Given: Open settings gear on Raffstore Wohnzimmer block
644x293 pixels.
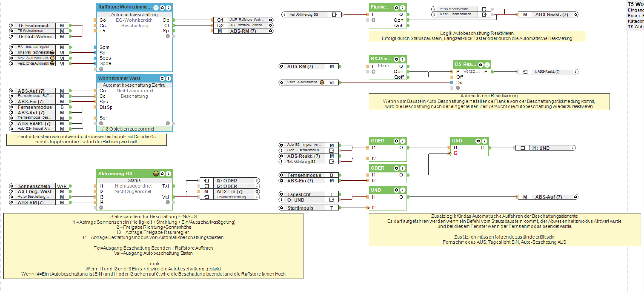Looking at the screenshot, I should coord(162,8).
